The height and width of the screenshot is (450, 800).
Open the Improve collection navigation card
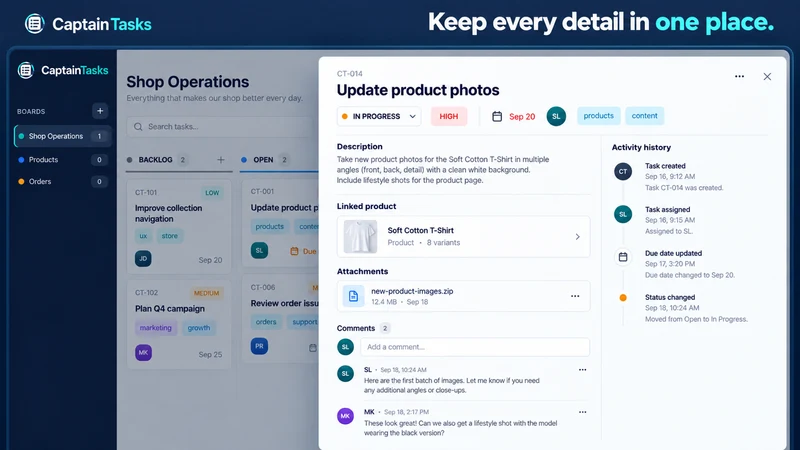tap(179, 227)
